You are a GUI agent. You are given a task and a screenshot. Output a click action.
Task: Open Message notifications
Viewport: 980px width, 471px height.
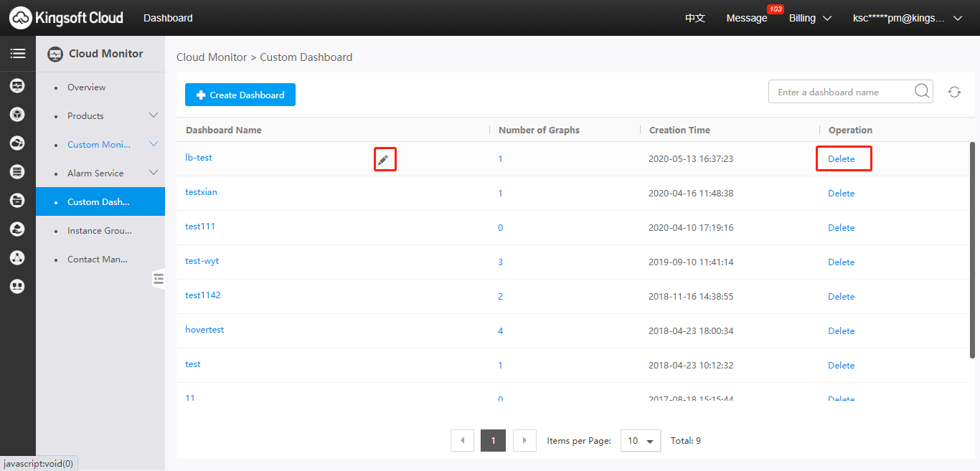(x=747, y=18)
